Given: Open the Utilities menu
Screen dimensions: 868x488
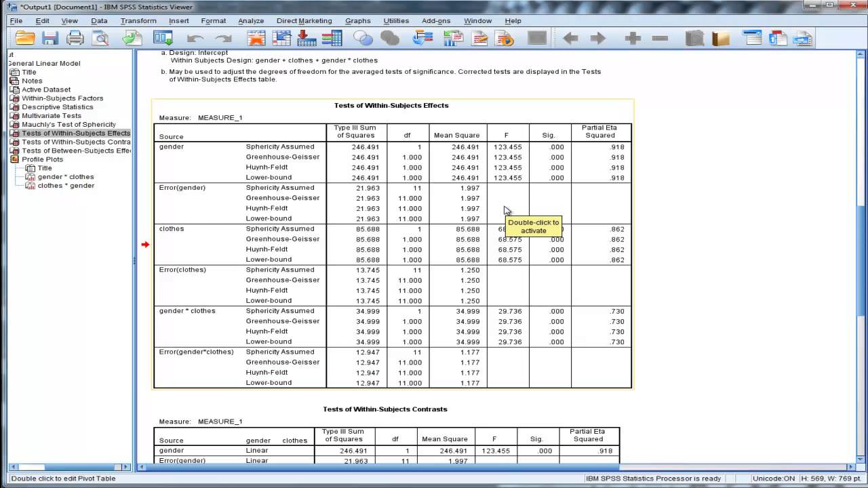Looking at the screenshot, I should coord(396,21).
